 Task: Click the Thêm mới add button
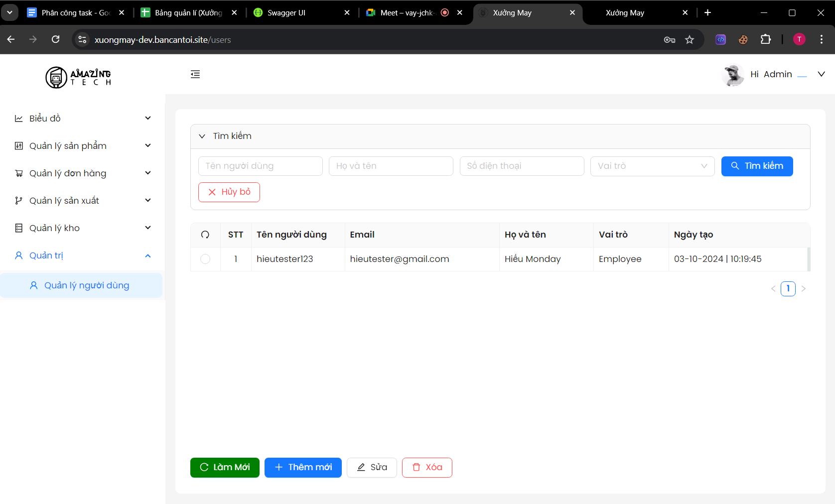[303, 467]
